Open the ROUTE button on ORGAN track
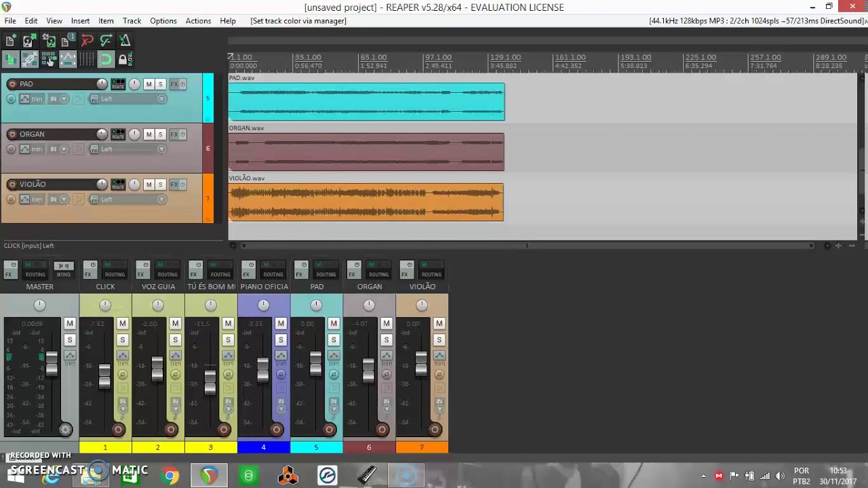The image size is (868, 488). coord(118,134)
